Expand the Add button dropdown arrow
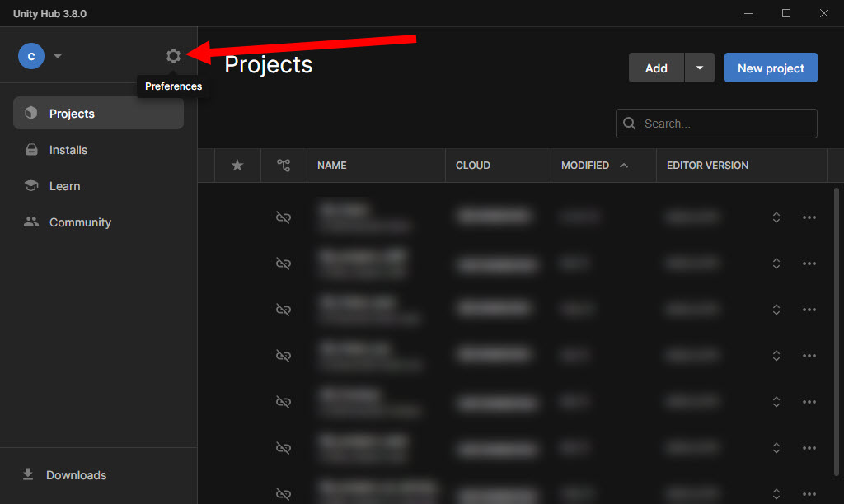 (700, 68)
